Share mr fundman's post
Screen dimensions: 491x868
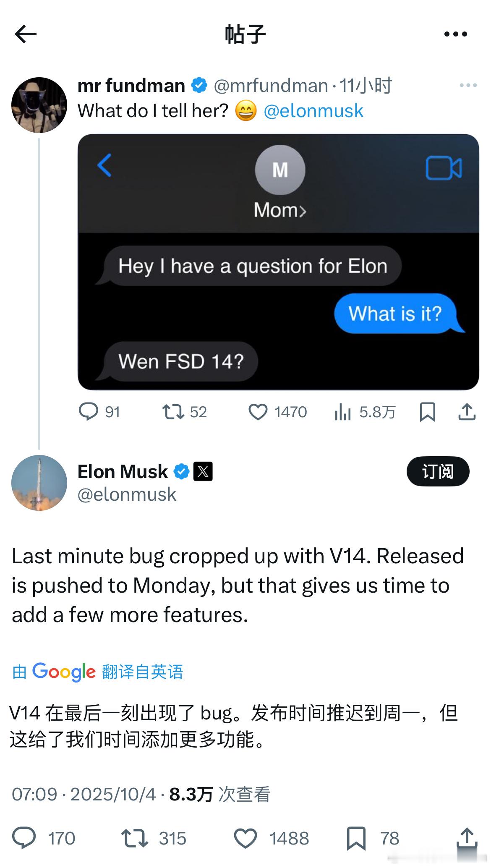(x=467, y=412)
